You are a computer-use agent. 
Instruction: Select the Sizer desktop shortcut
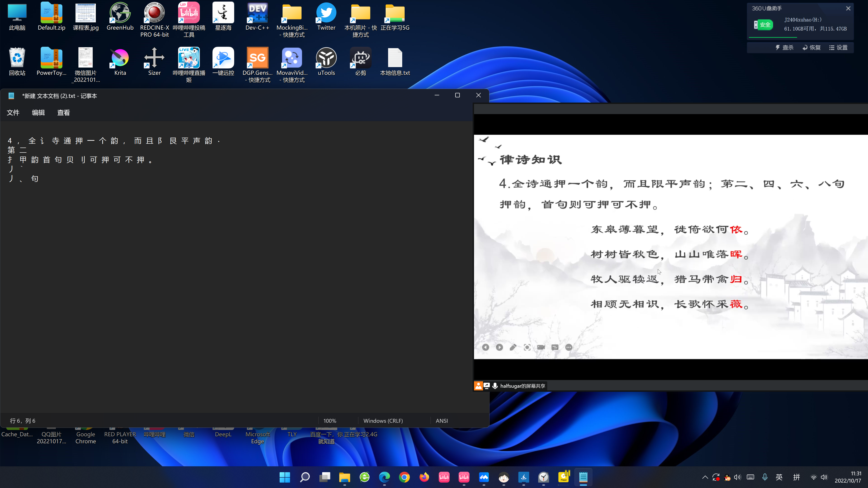click(154, 62)
